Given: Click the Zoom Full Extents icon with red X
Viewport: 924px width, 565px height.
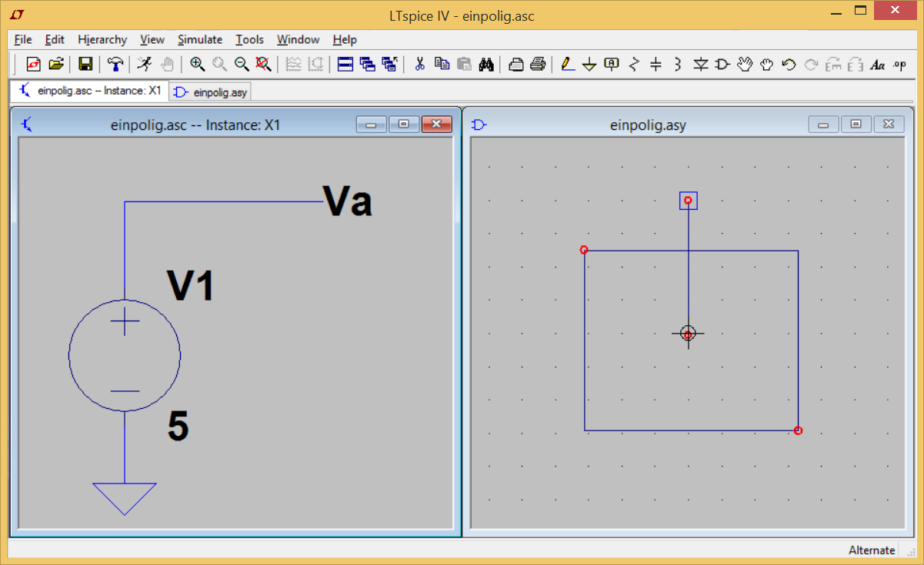Looking at the screenshot, I should (x=263, y=65).
